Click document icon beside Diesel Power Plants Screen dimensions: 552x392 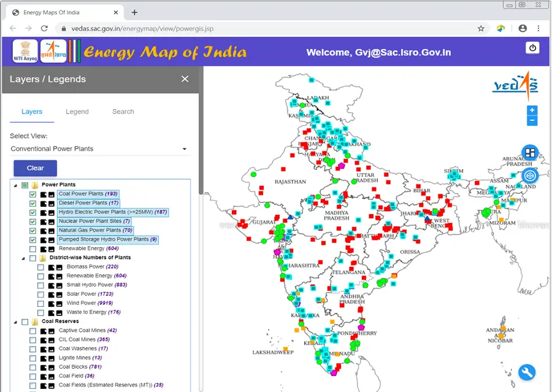tap(44, 204)
